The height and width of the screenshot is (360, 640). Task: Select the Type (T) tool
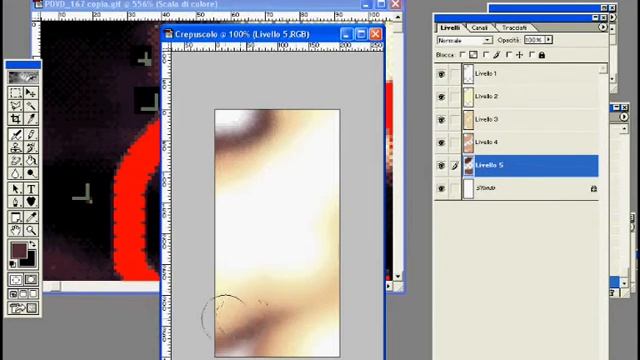coord(31,189)
